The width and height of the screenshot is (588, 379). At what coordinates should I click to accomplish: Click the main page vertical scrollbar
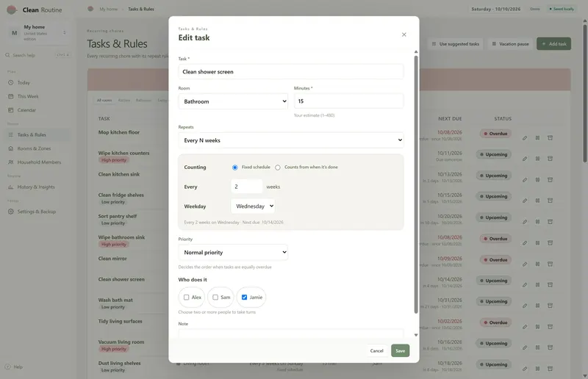584,94
